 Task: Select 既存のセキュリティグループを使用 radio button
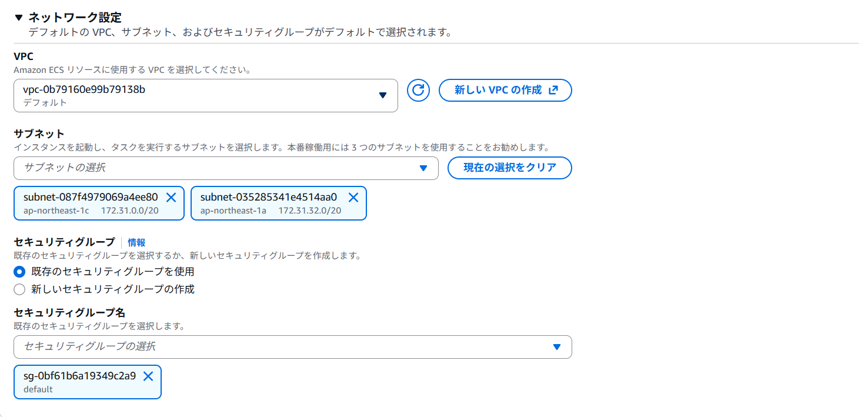(19, 272)
